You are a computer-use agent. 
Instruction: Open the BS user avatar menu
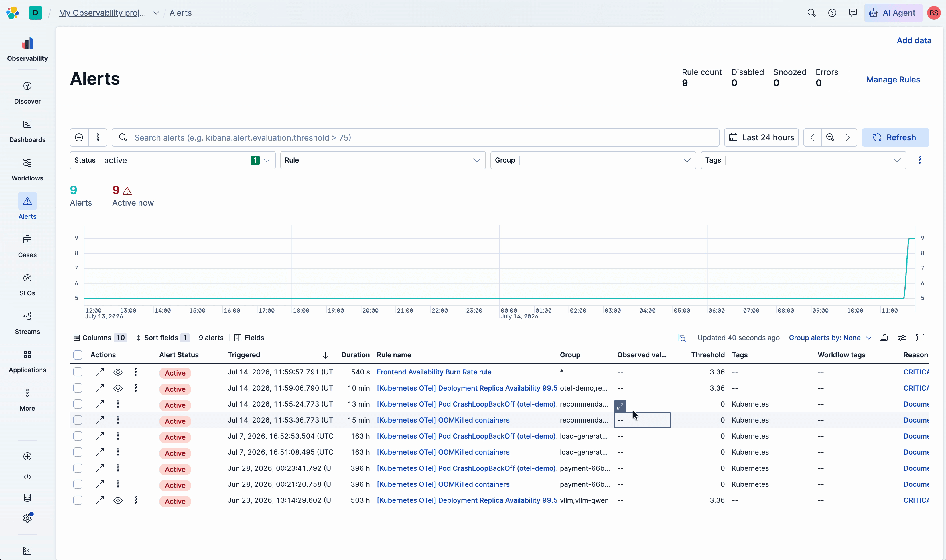[x=934, y=13]
